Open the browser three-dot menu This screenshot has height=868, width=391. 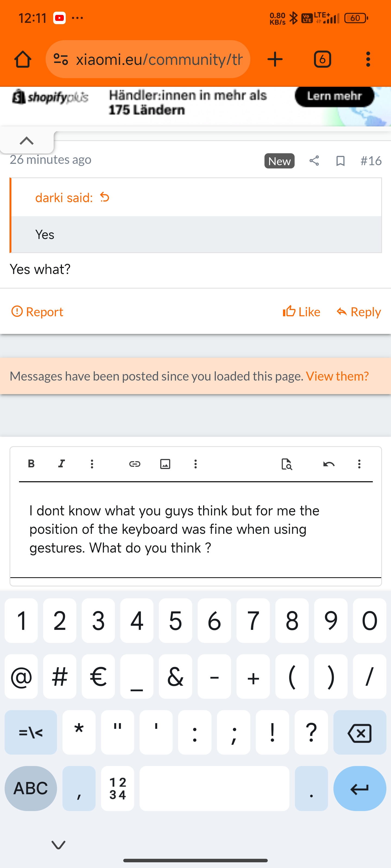[x=368, y=59]
